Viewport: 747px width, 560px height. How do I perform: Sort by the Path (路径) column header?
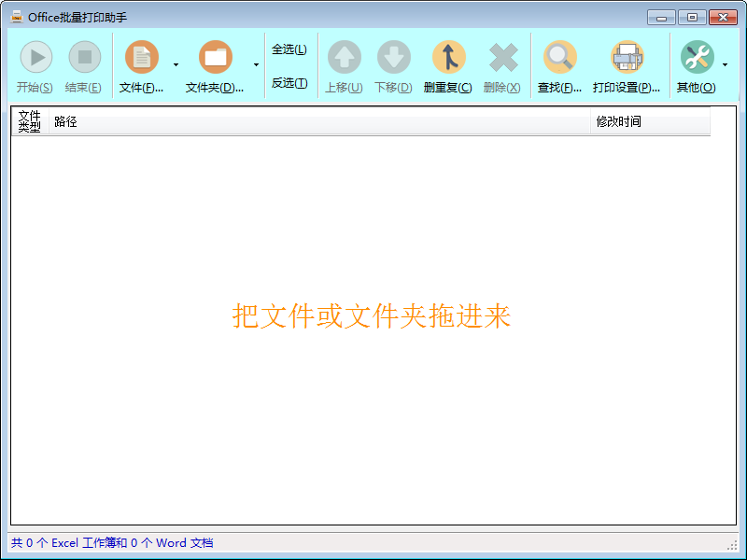click(x=317, y=121)
